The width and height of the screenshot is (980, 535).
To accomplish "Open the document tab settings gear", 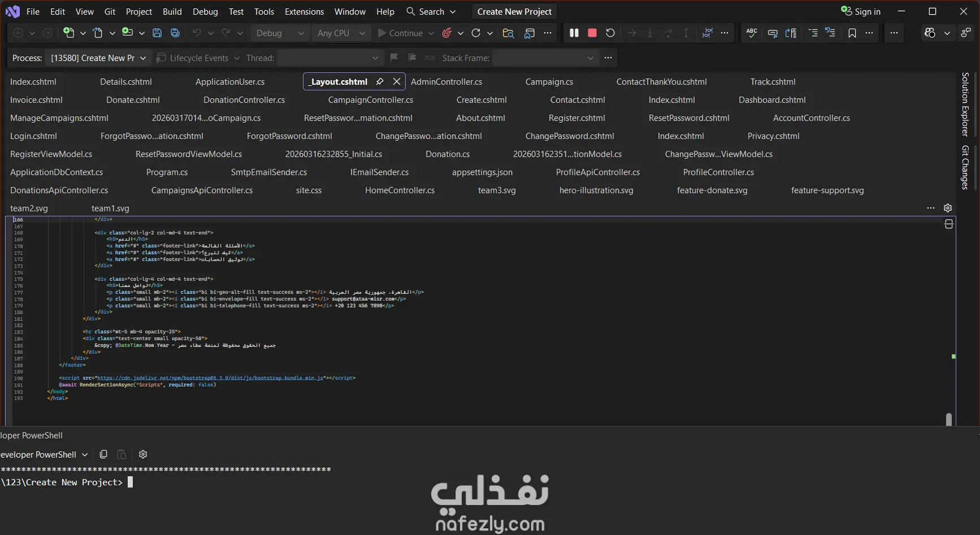I will 948,208.
